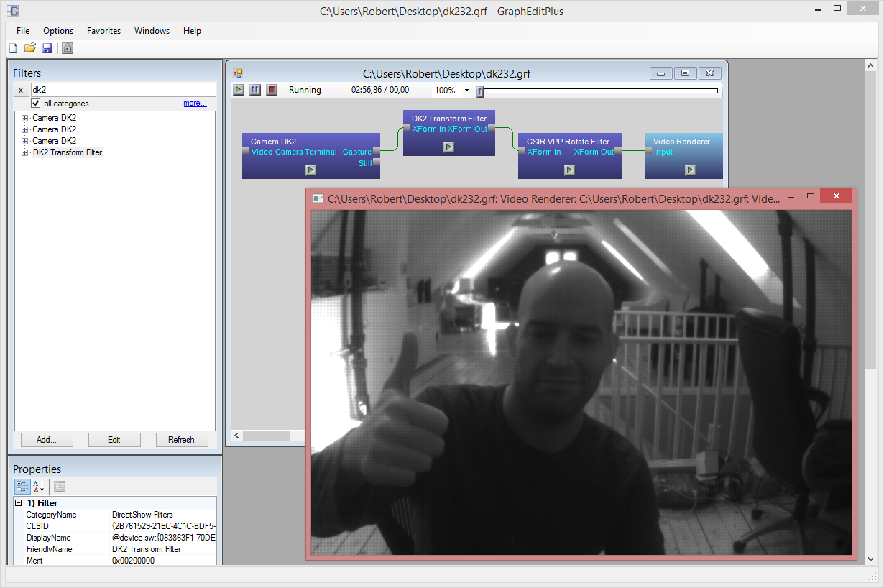Save the graph with the floppy disk icon
This screenshot has height=588, width=884.
click(47, 48)
